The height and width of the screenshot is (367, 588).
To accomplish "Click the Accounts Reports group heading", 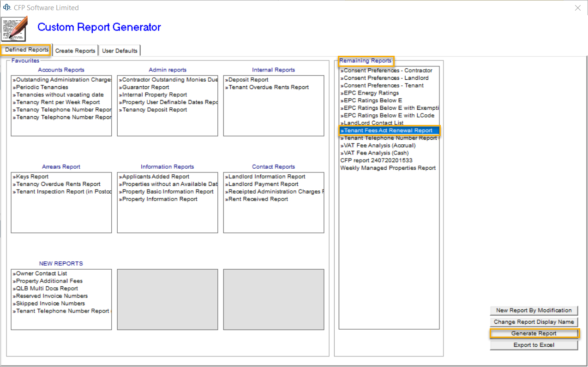I will (61, 70).
